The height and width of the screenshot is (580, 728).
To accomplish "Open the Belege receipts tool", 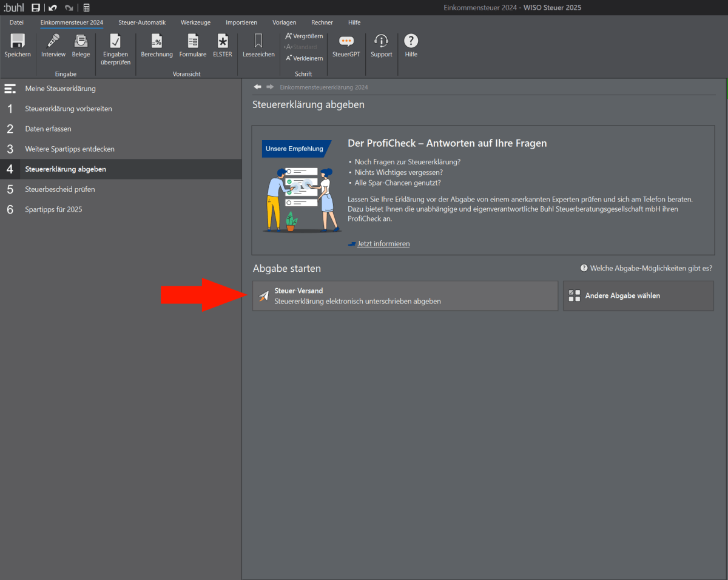I will pos(81,46).
